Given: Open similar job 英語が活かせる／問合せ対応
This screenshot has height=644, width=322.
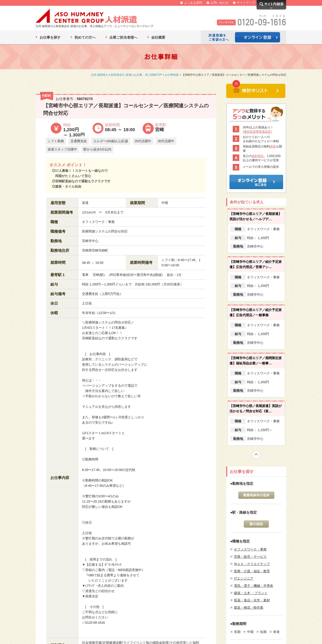Looking at the screenshot, I should [256, 409].
